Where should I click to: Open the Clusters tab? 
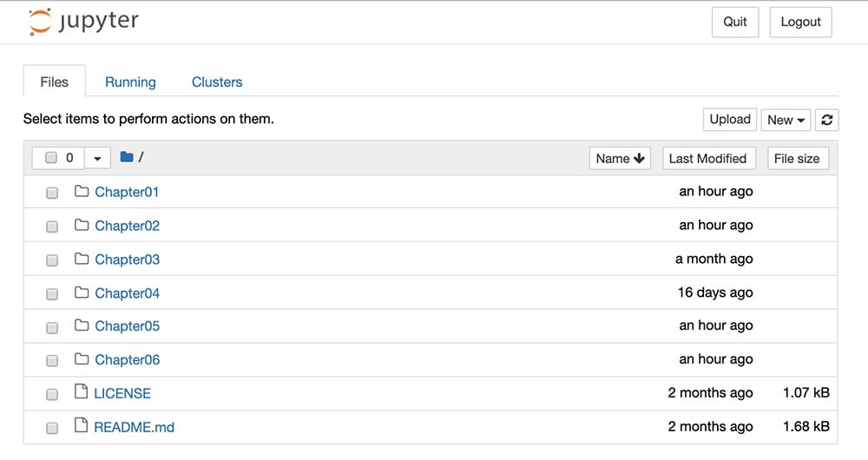217,82
